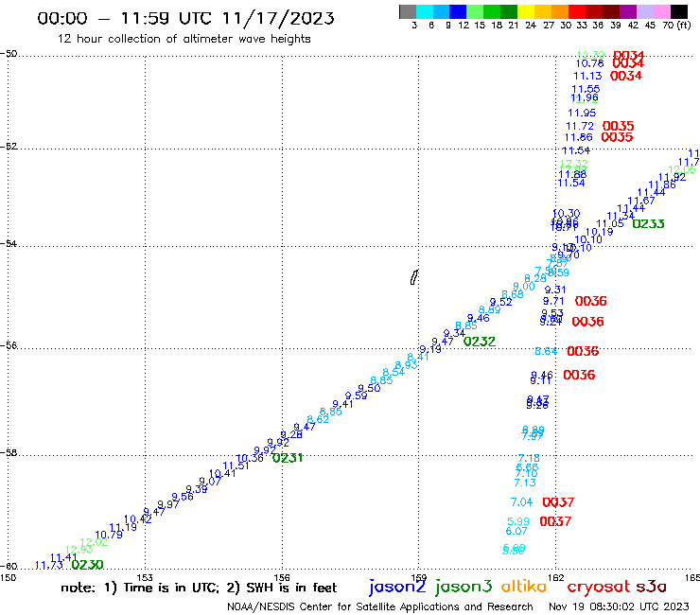Select the black swatch ending the legend
The height and width of the screenshot is (615, 700).
point(678,12)
